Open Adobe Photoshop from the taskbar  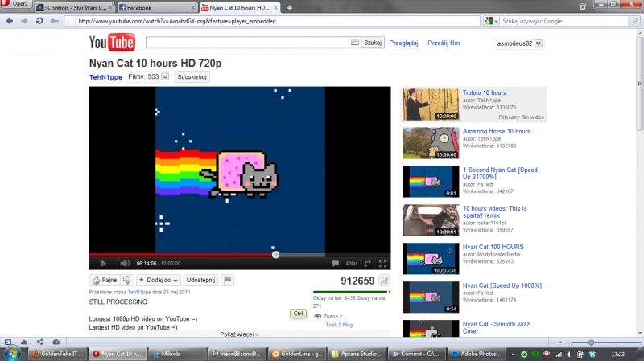[x=477, y=354]
